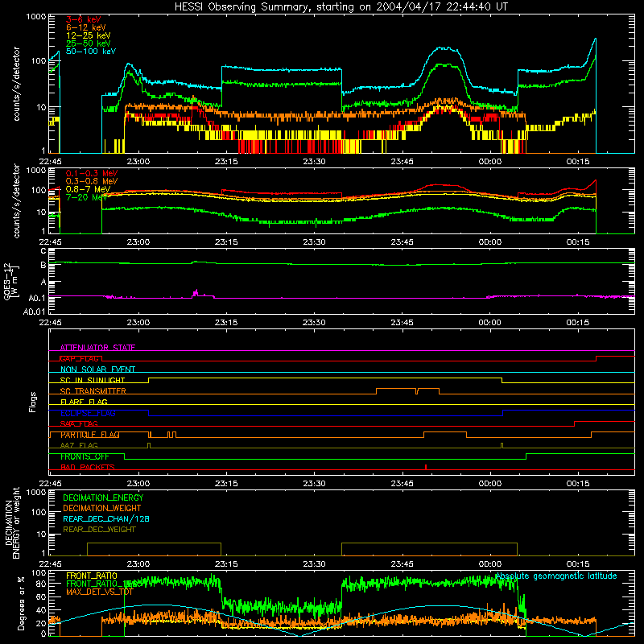The width and height of the screenshot is (644, 644).
Task: Click the 7-20 MeV legend label
Action: pos(86,197)
